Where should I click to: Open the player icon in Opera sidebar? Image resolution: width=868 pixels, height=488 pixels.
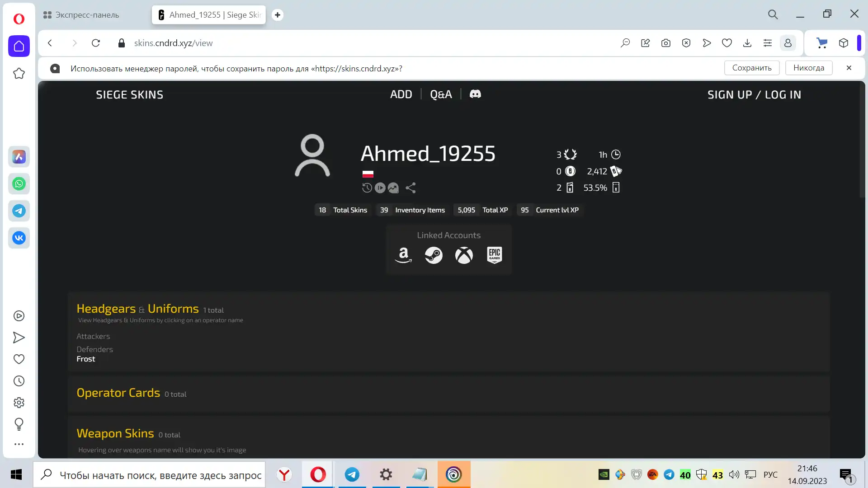pyautogui.click(x=19, y=316)
